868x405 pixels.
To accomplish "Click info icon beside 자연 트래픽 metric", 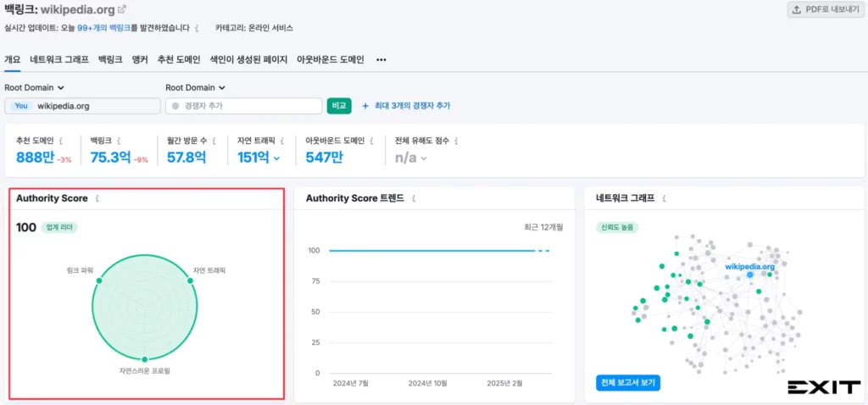I will pyautogui.click(x=282, y=141).
